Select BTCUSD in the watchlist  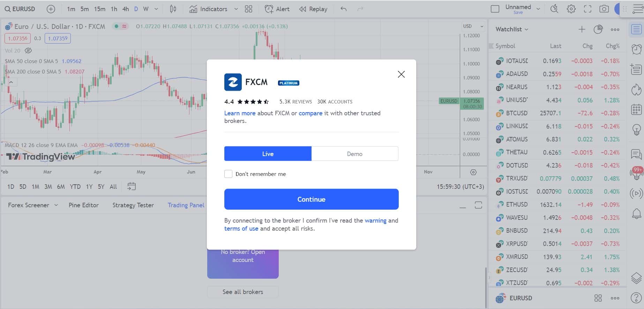click(557, 113)
